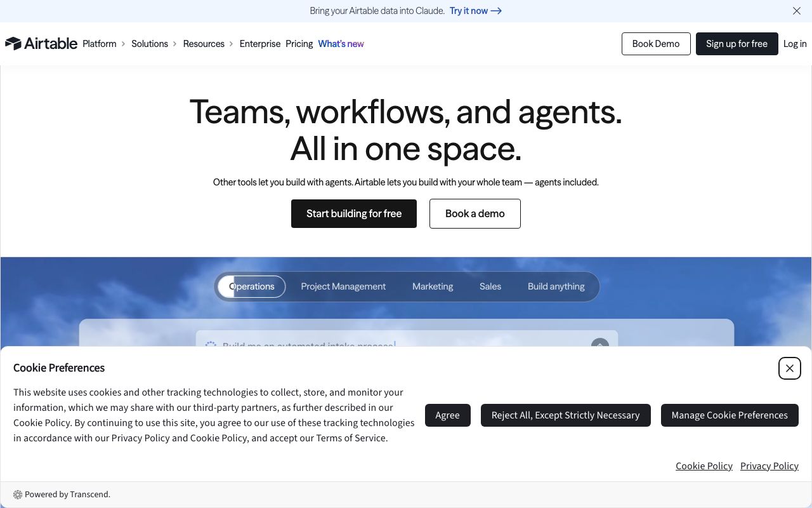Open Manage Cookie Preferences
Viewport: 812px width, 508px height.
pos(730,415)
